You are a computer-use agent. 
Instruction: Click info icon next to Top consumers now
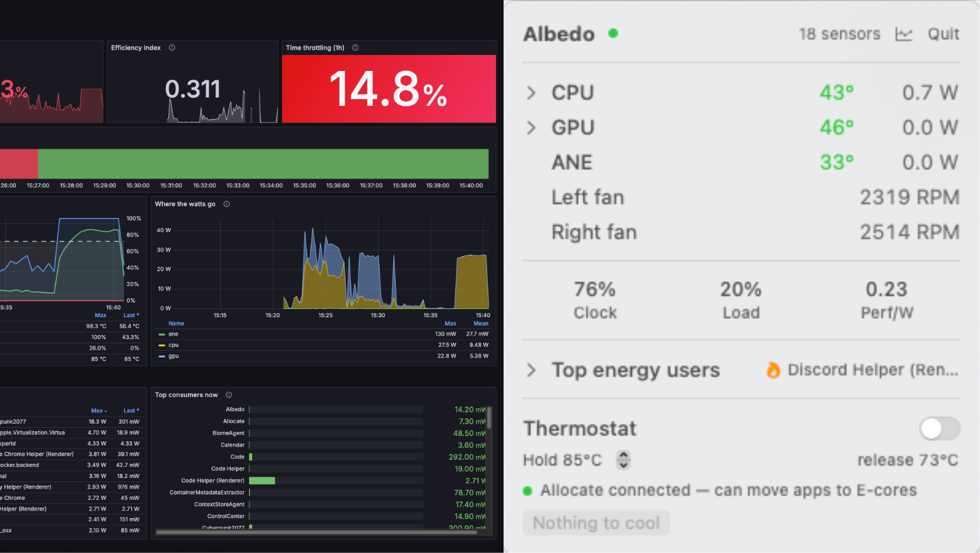pyautogui.click(x=229, y=395)
